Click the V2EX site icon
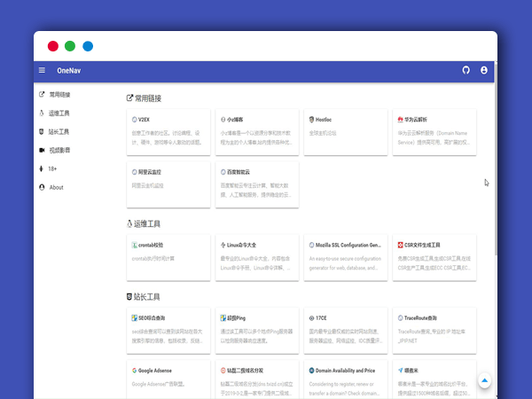The width and height of the screenshot is (532, 399). 134,119
